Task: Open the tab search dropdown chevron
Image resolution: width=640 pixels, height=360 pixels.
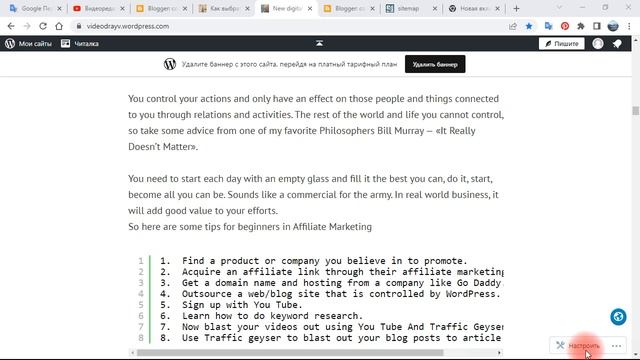Action: pyautogui.click(x=559, y=8)
